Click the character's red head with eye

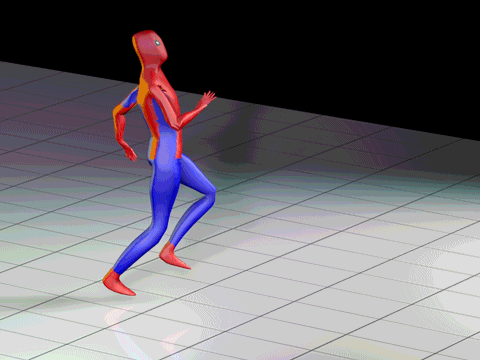tap(150, 48)
